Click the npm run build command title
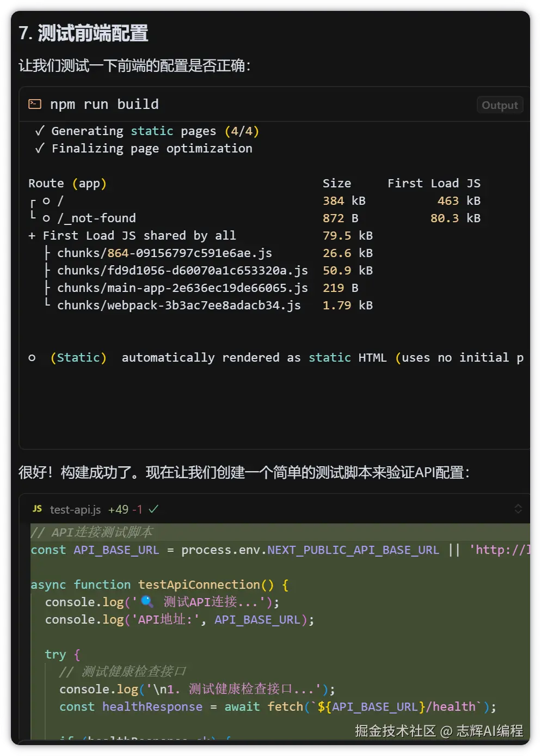 coord(104,104)
